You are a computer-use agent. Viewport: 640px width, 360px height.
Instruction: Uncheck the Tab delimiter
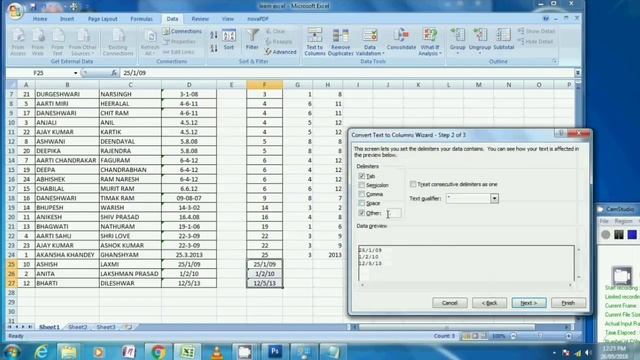click(362, 176)
